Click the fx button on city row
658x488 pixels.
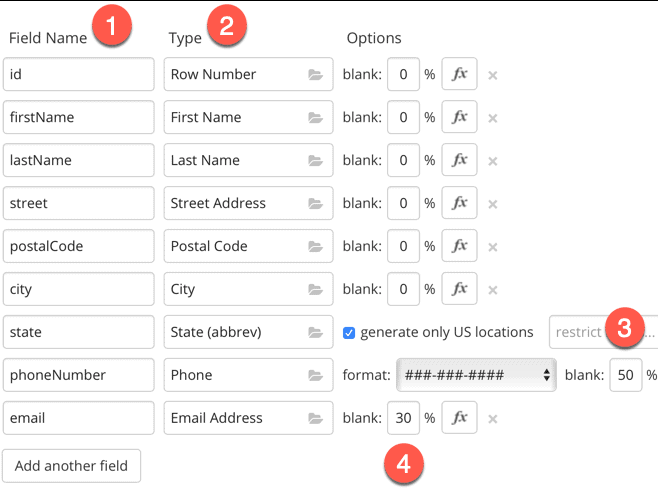(x=459, y=289)
